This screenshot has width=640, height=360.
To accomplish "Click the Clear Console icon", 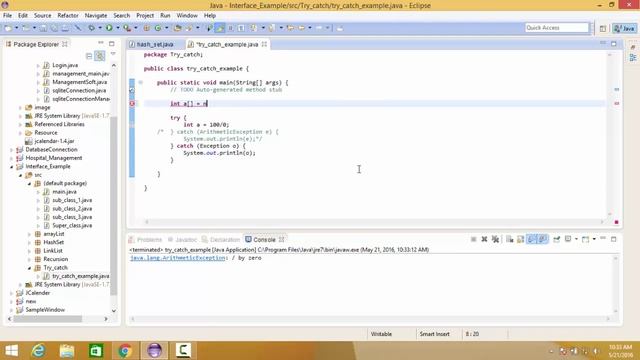I will tap(509, 239).
